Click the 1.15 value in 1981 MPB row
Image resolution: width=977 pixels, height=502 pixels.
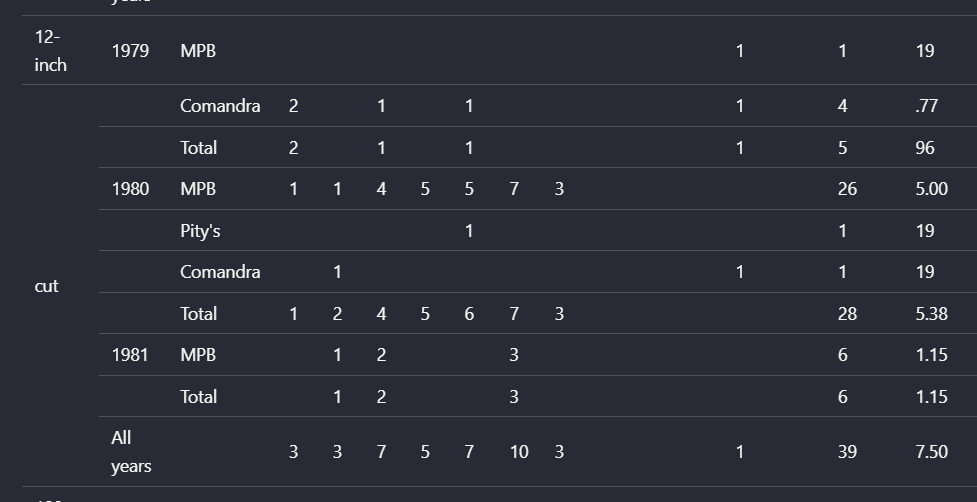tap(932, 355)
